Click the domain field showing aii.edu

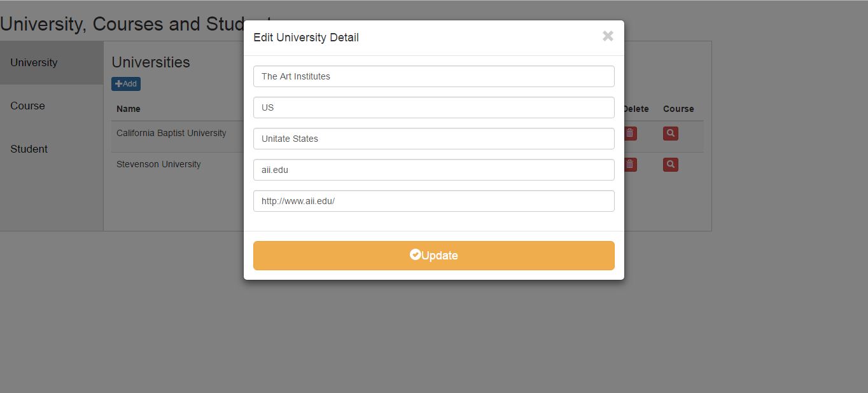click(433, 170)
